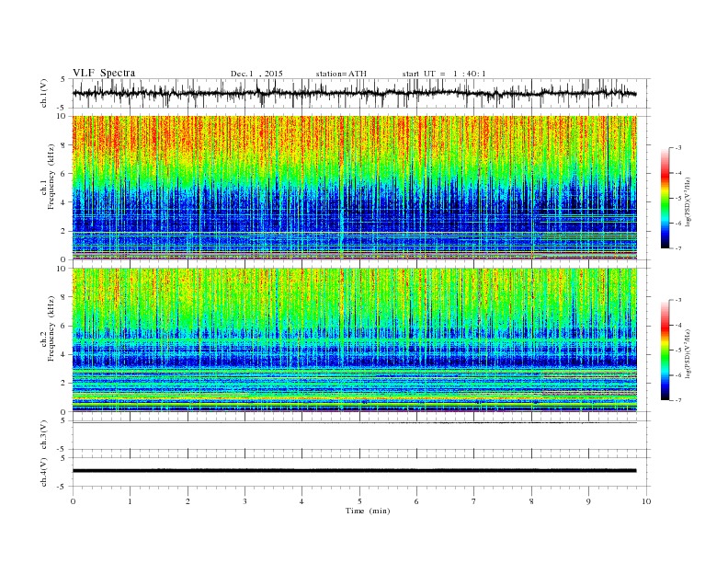
Task: Click the ch.4 black waveform band
Action: (354, 471)
